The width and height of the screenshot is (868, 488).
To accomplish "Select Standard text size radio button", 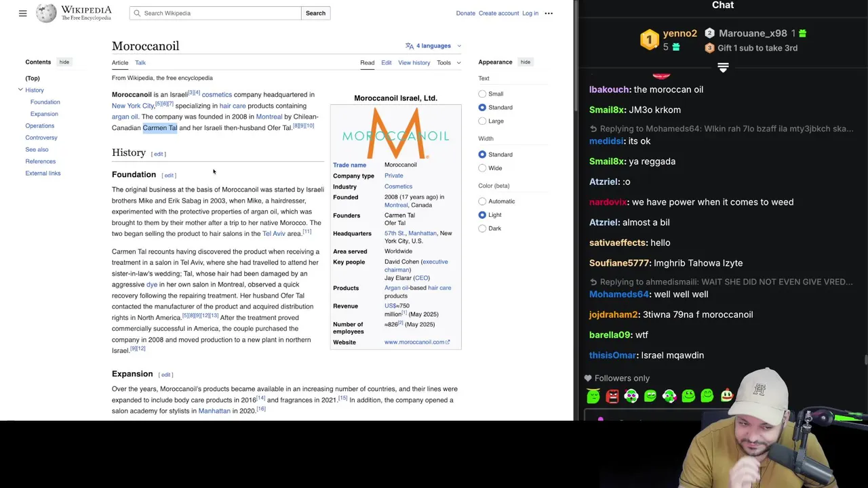I will tap(482, 107).
